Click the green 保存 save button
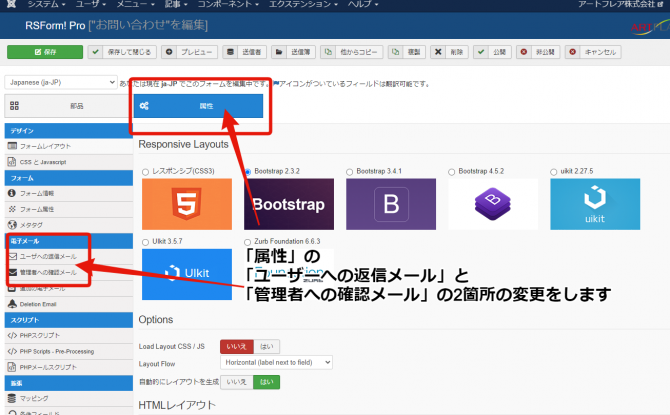Viewport: 670px width, 415px height. [45, 52]
